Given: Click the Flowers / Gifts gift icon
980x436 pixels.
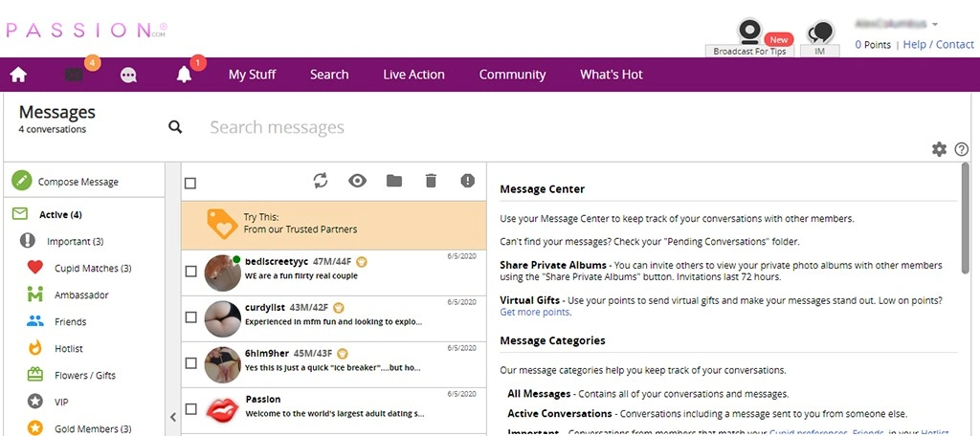Looking at the screenshot, I should [35, 375].
